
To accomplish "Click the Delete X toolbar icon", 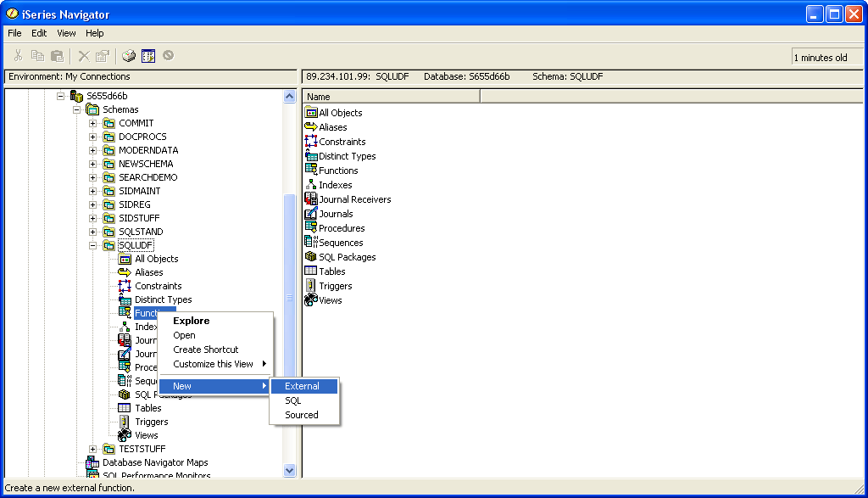I will click(x=84, y=55).
